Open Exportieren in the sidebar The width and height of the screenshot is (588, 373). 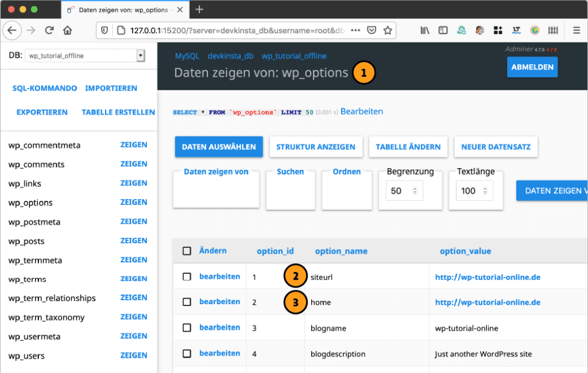(x=42, y=112)
